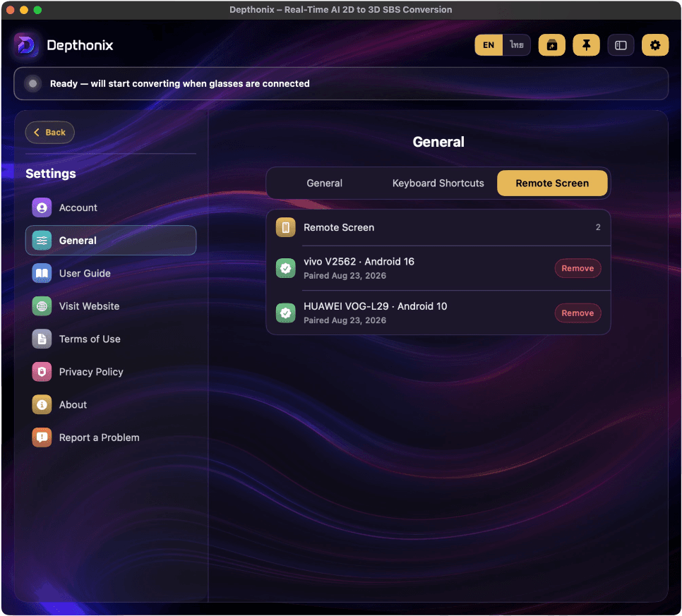Image resolution: width=682 pixels, height=616 pixels.
Task: Open Visit Website link
Action: pos(111,306)
